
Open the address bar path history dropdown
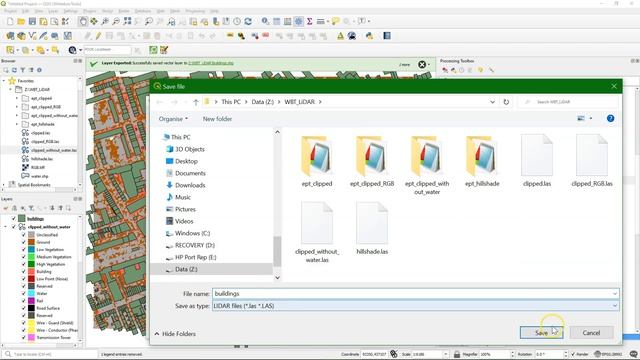tap(492, 102)
